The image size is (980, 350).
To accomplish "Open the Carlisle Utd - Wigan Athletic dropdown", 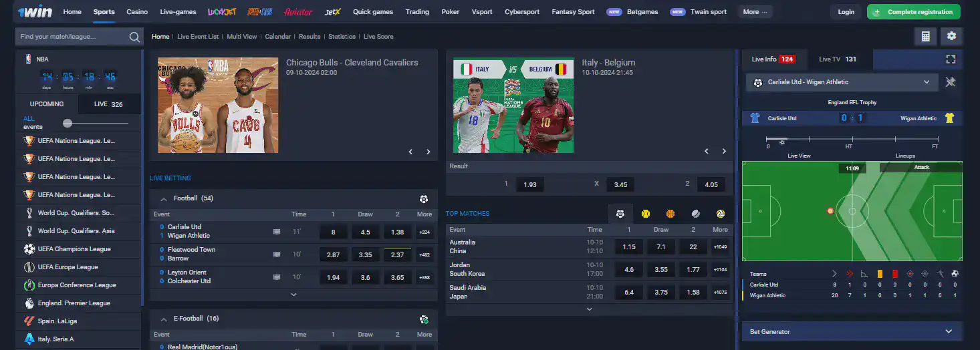I will (842, 82).
